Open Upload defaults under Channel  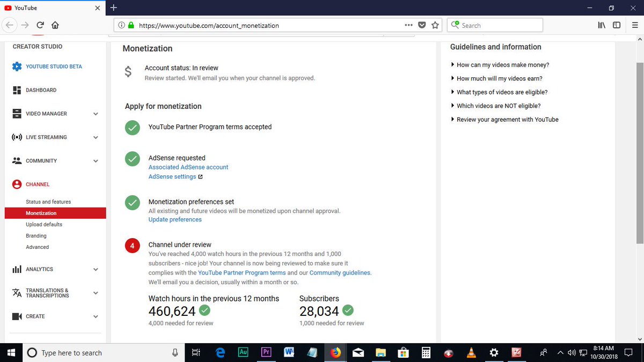[x=44, y=224]
